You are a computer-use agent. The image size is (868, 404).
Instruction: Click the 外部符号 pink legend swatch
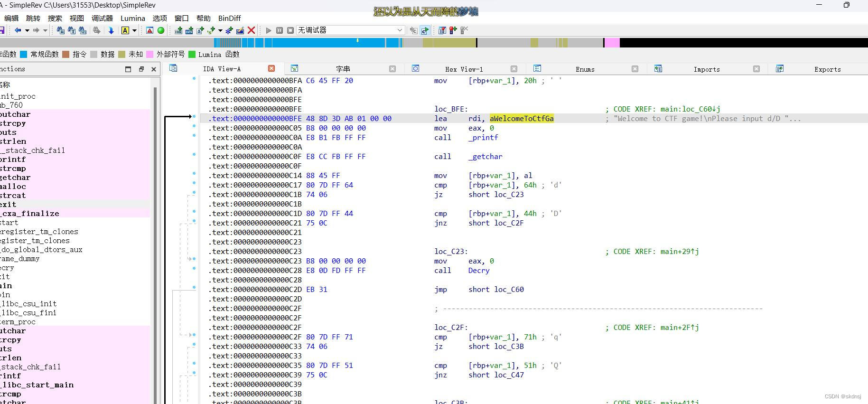pyautogui.click(x=150, y=54)
